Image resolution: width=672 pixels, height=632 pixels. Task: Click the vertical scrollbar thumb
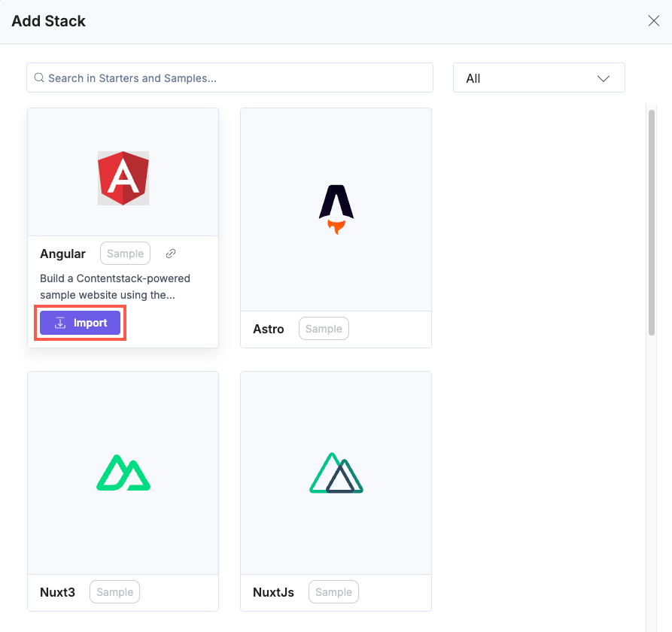coord(652,222)
